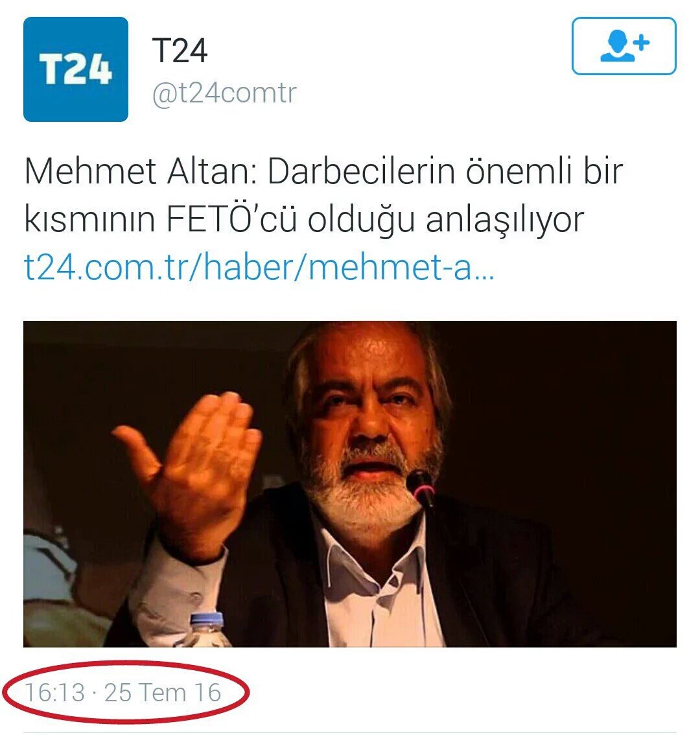Image resolution: width=700 pixels, height=735 pixels.
Task: Tap the follow person-plus icon button
Action: click(x=624, y=46)
